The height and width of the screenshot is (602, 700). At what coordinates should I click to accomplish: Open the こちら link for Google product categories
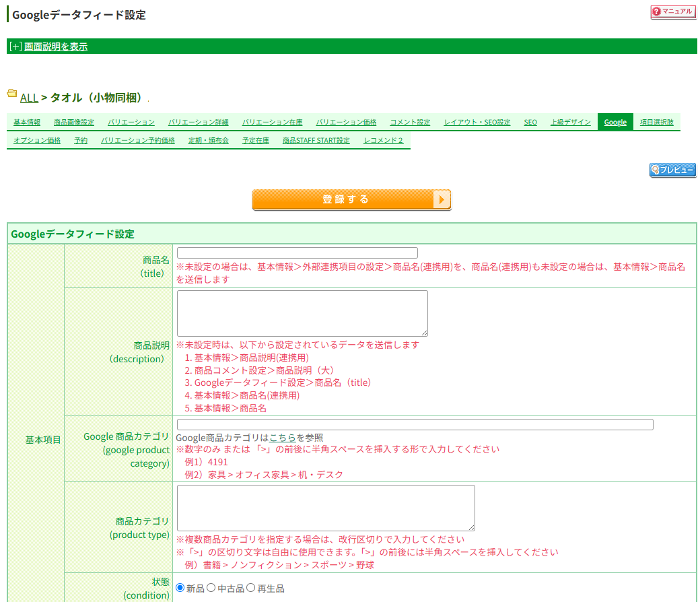pyautogui.click(x=282, y=438)
